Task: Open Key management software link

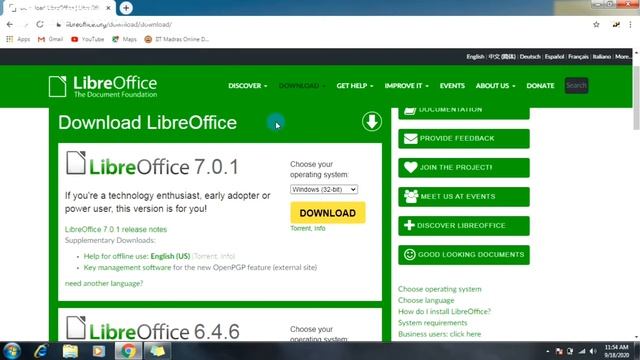Action: (x=127, y=268)
